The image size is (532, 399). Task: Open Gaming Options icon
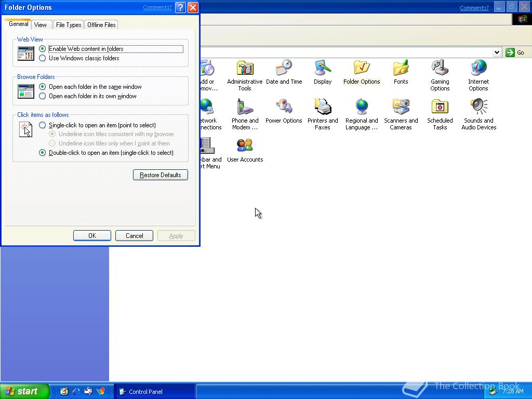pos(440,75)
